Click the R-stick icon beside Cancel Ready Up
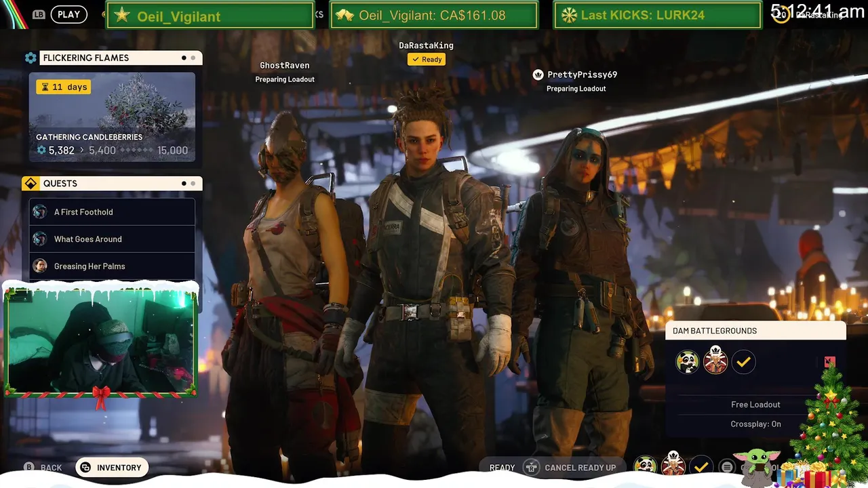The width and height of the screenshot is (868, 488). (532, 468)
